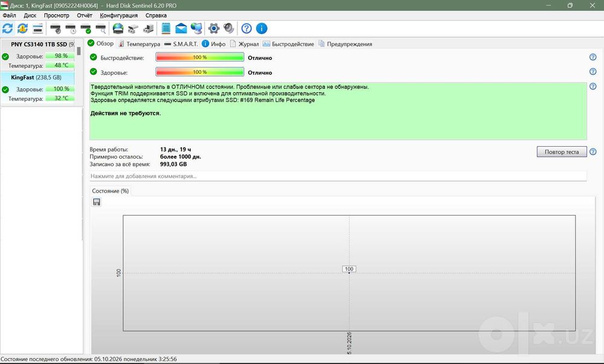Screen dimensions: 604x364
Task: Click the disk with clock icon
Action: 71,28
